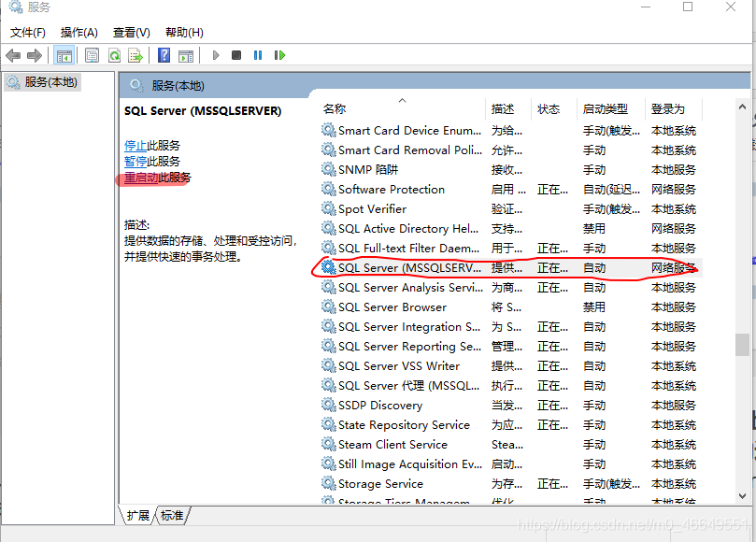This screenshot has width=756, height=542.
Task: Sort by the 名称 column header
Action: point(335,109)
